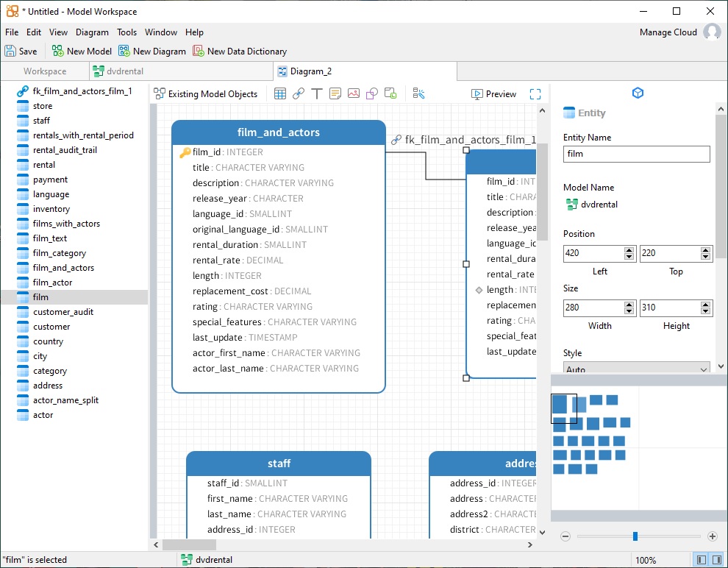The image size is (728, 568).
Task: Open the Tools menu
Action: [126, 32]
